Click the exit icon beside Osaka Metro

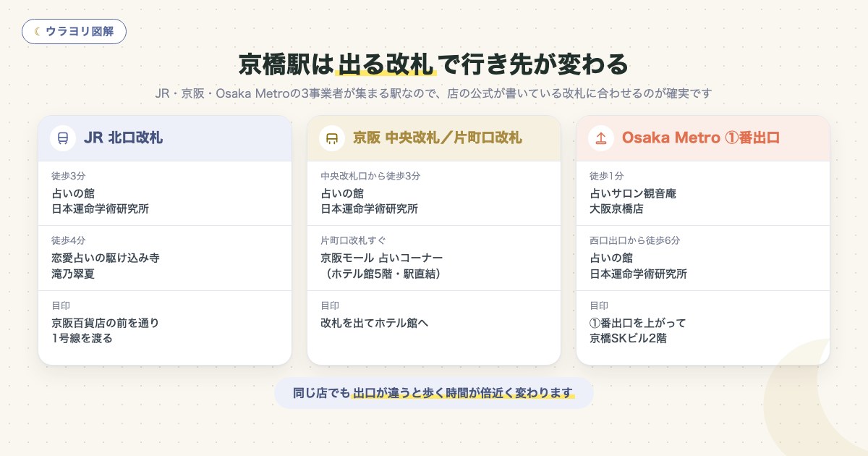tap(601, 138)
